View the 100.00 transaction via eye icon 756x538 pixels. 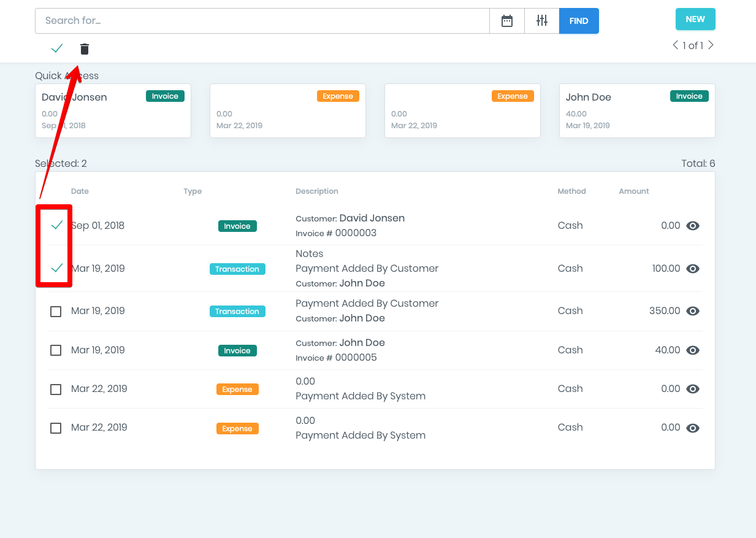click(x=693, y=269)
